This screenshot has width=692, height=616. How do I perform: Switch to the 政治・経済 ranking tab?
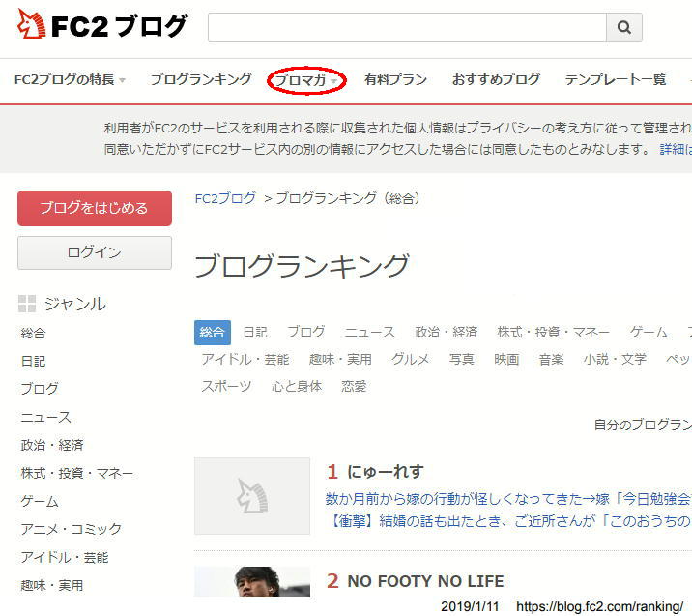pyautogui.click(x=447, y=332)
